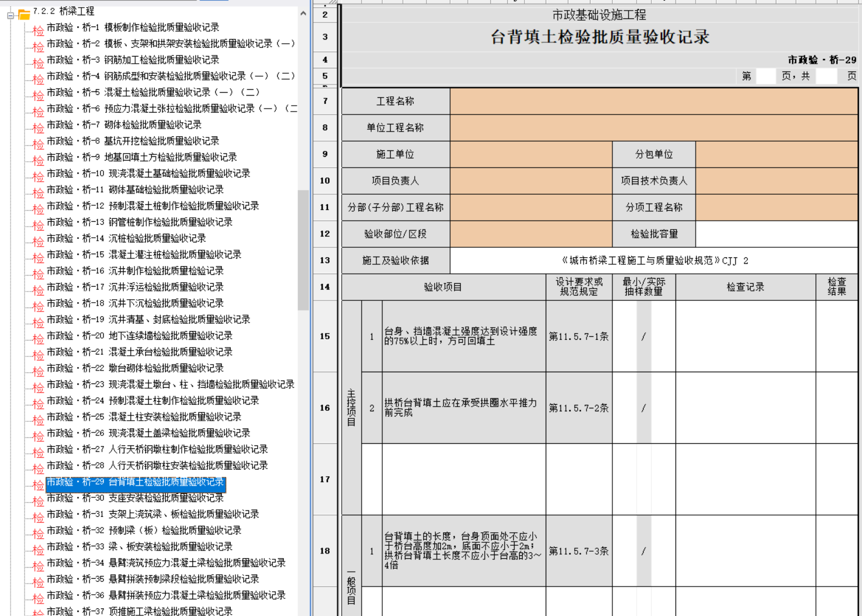Click the 检 icon beside 桥-36 悬臂拼装预应力
The height and width of the screenshot is (616, 862).
[38, 598]
